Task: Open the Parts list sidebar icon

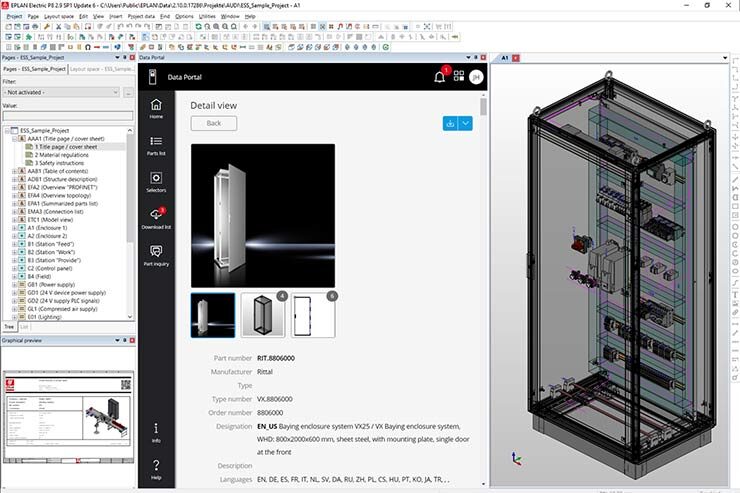Action: [156, 144]
